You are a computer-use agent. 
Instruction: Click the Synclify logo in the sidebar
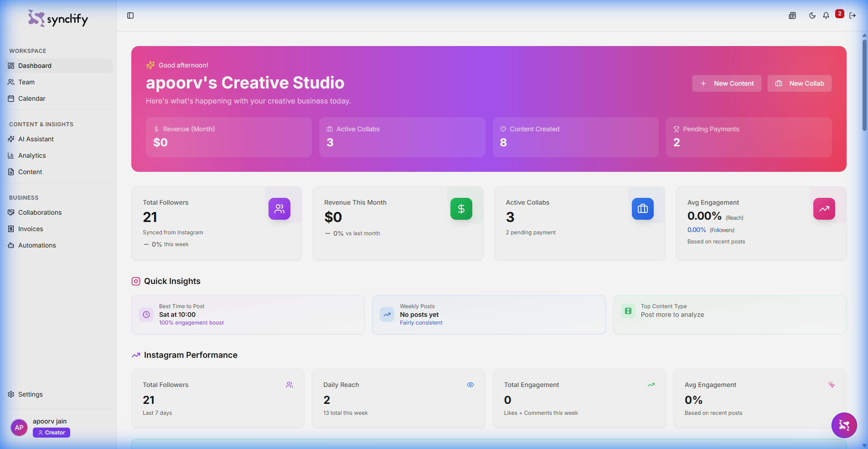[57, 18]
